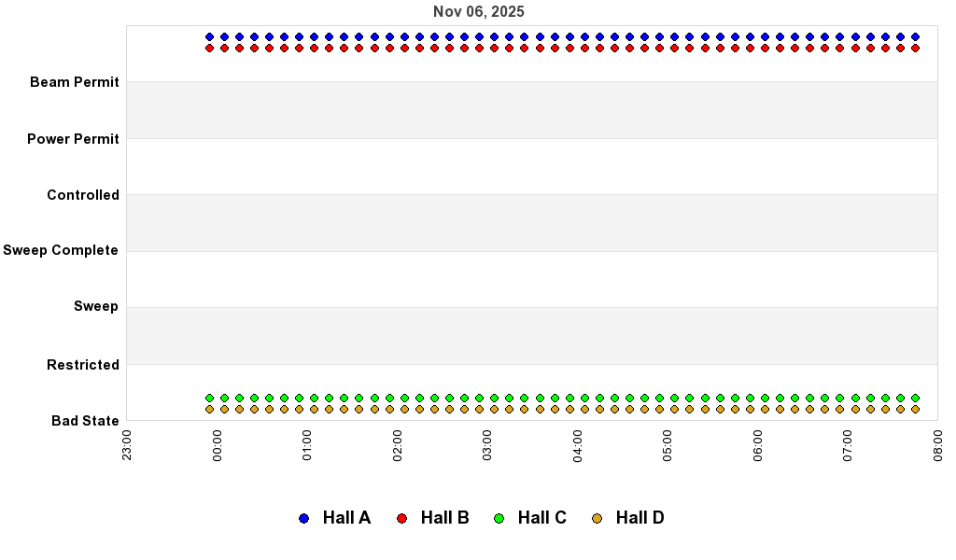Click the blue Hall A legend marker
The width and height of the screenshot is (956, 560).
pos(302,517)
